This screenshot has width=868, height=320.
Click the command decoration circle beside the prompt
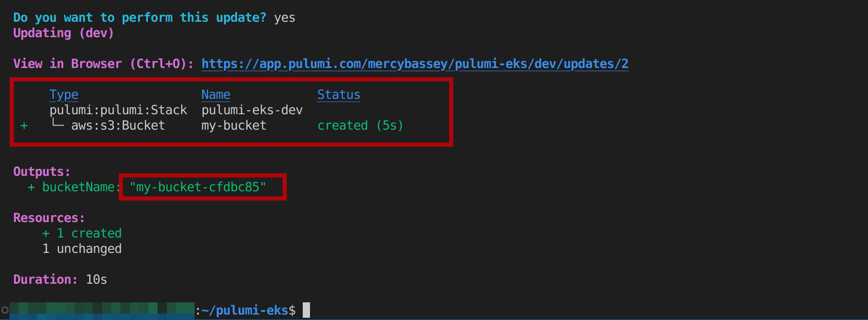point(5,310)
